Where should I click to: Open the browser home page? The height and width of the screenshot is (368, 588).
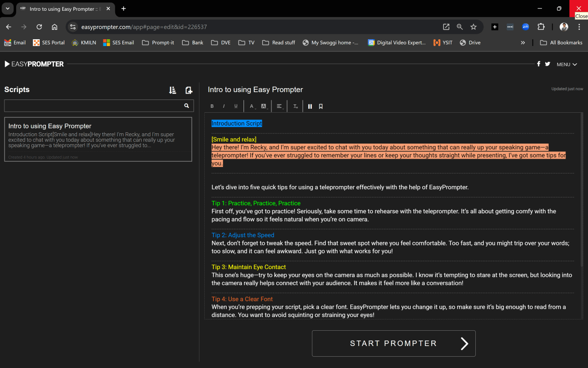pyautogui.click(x=54, y=27)
